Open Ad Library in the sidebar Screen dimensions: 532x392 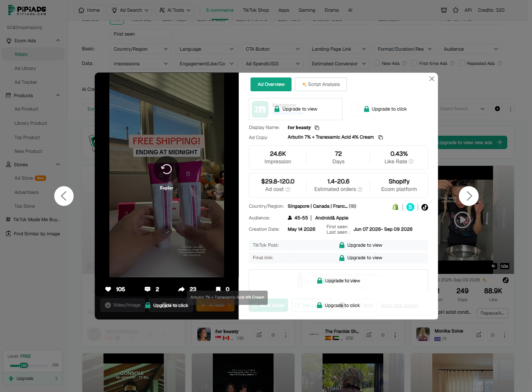click(25, 68)
